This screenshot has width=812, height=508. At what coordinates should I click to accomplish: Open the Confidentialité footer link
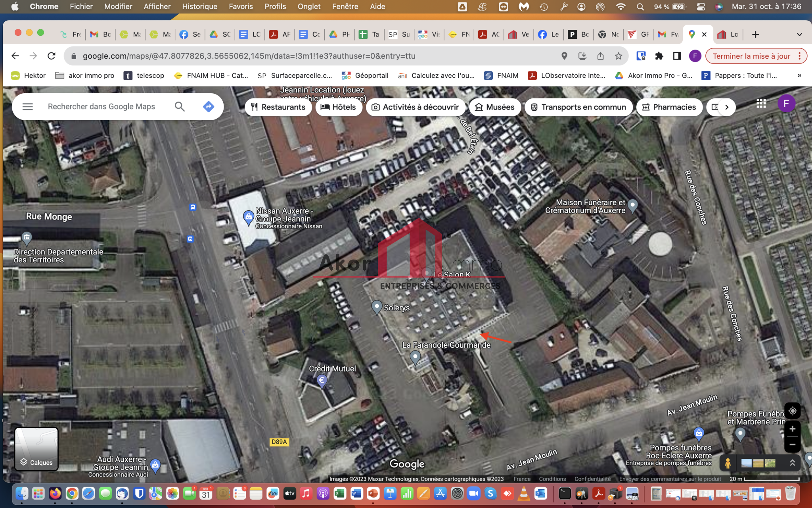click(x=592, y=479)
